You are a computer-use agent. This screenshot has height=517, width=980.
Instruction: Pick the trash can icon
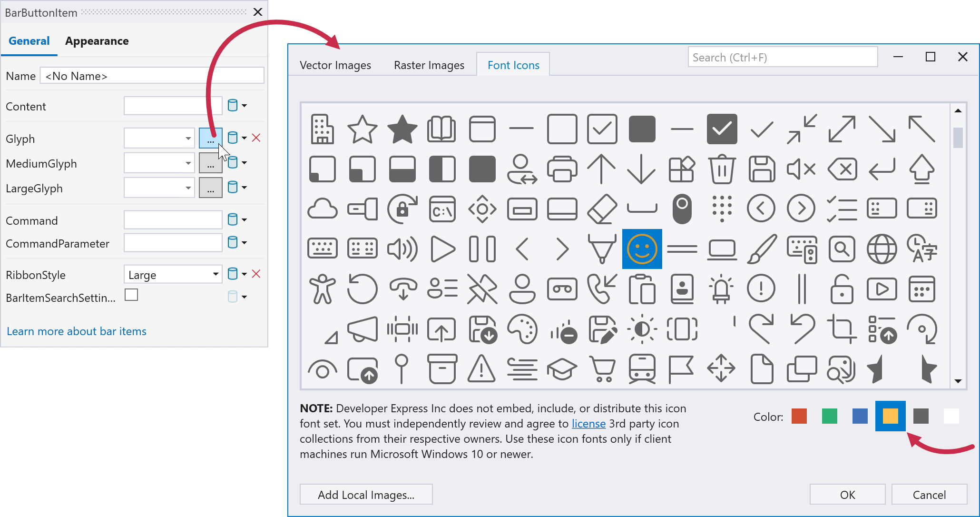722,169
